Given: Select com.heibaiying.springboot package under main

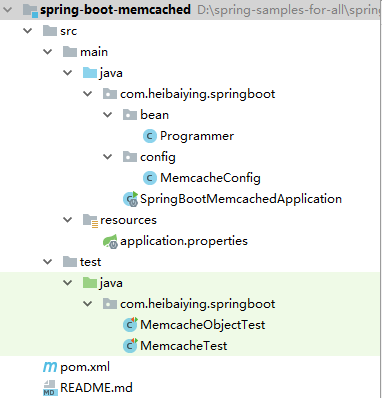Looking at the screenshot, I should tap(198, 94).
